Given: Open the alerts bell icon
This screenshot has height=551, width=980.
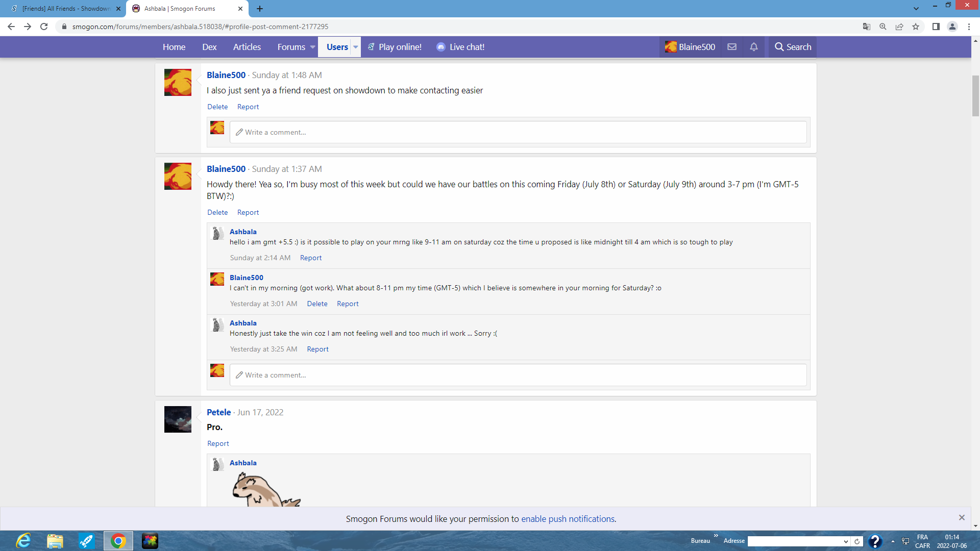Looking at the screenshot, I should click(753, 47).
